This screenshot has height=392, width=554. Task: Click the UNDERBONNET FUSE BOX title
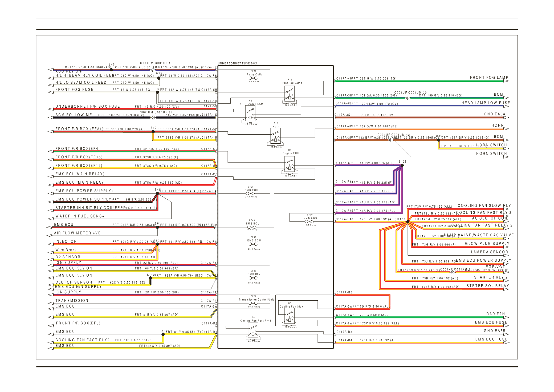[x=237, y=63]
